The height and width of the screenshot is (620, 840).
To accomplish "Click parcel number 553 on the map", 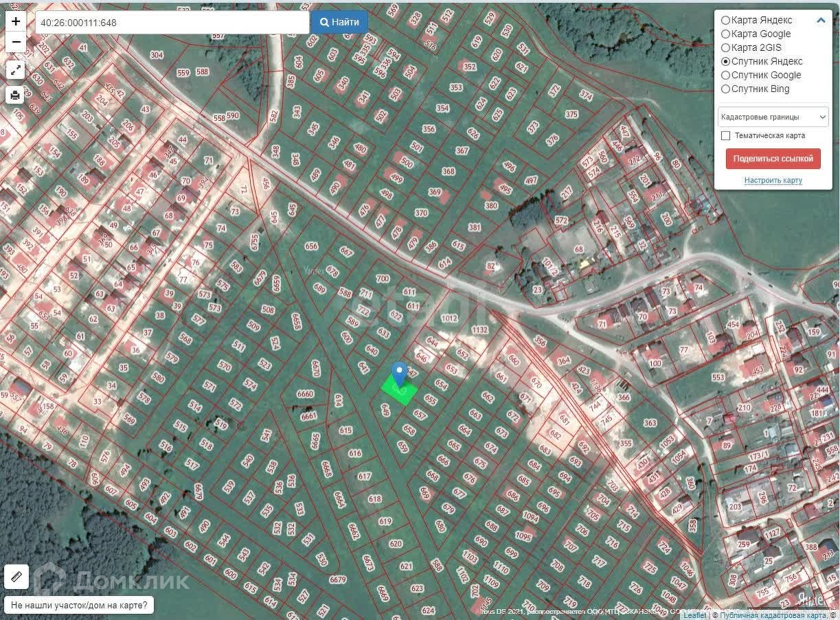I will 718,377.
